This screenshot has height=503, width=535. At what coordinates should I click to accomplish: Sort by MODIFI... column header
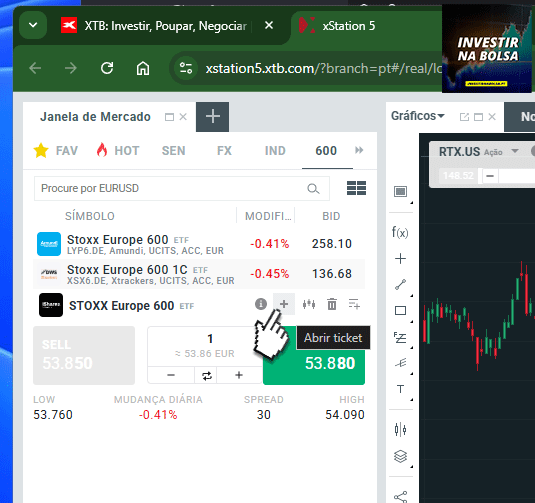268,216
